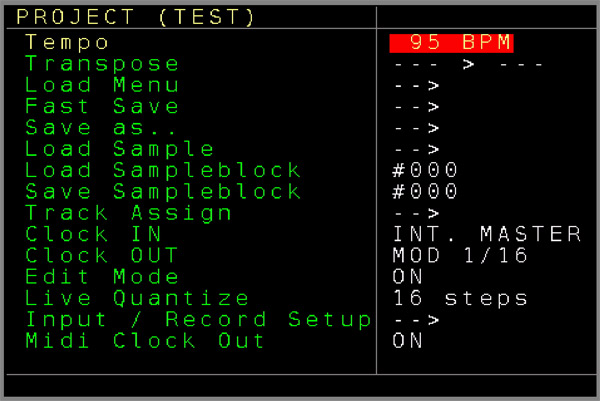Screen dimensions: 600x401
Task: Select the Fast Save menu entry
Action: tap(102, 106)
